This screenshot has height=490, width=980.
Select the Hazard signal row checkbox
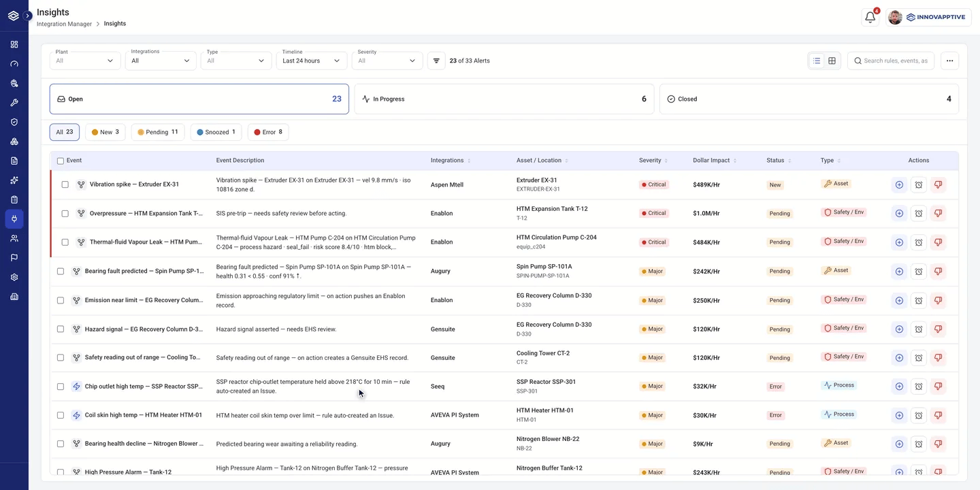pos(61,329)
